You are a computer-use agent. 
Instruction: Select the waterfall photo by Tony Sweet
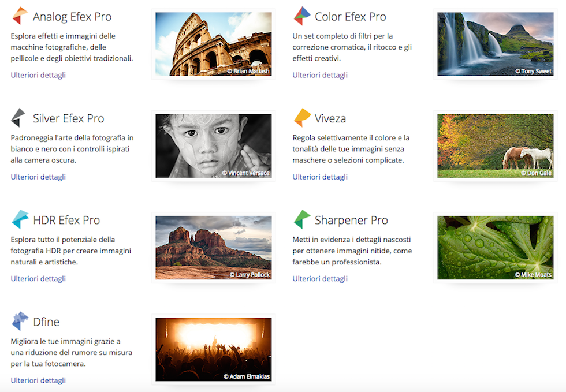click(x=495, y=44)
